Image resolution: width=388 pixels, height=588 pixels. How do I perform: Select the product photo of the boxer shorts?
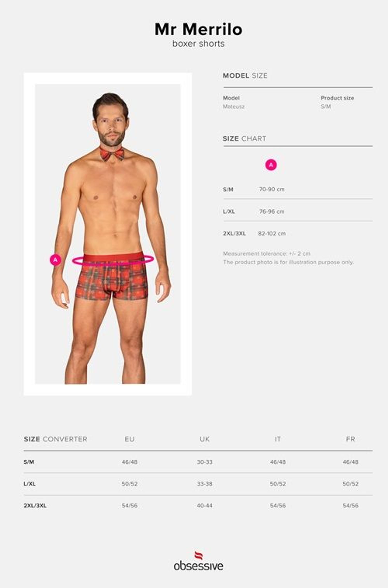point(108,234)
